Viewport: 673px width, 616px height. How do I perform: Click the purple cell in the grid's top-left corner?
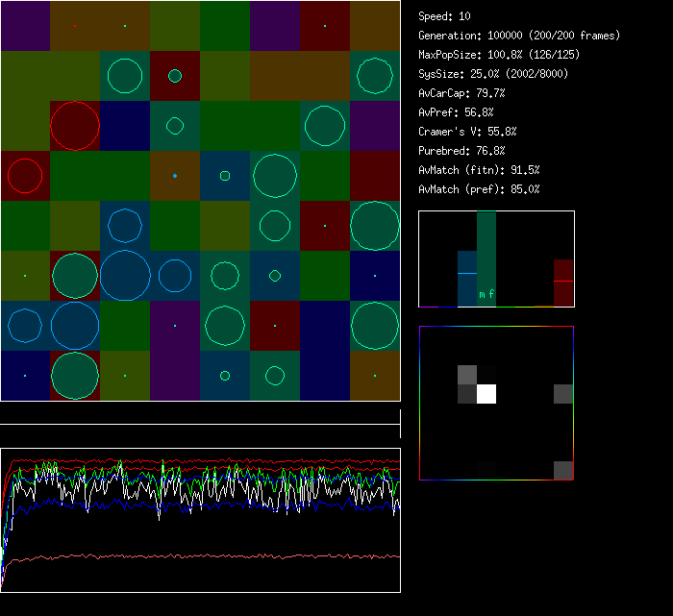pos(25,26)
